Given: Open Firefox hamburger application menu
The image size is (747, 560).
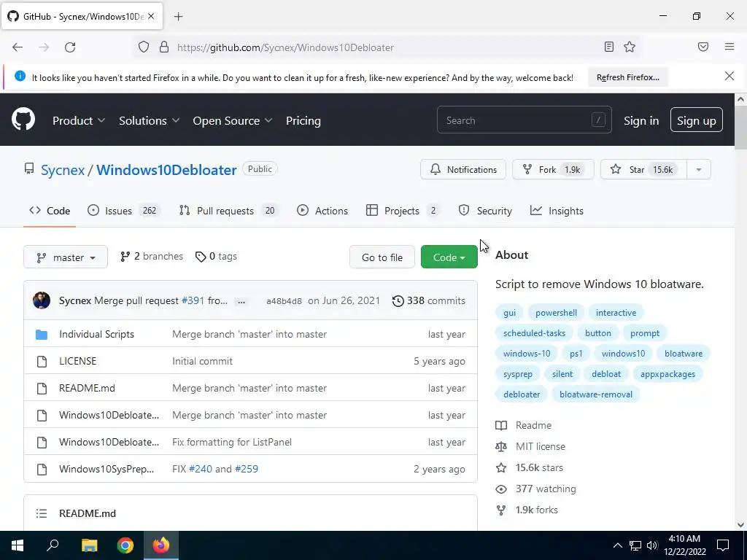Looking at the screenshot, I should coord(729,47).
